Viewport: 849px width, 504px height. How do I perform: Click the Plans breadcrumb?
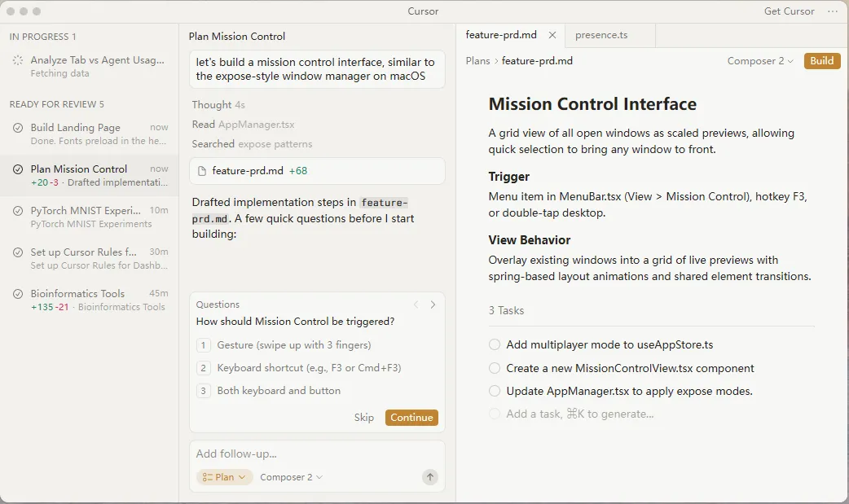tap(477, 61)
